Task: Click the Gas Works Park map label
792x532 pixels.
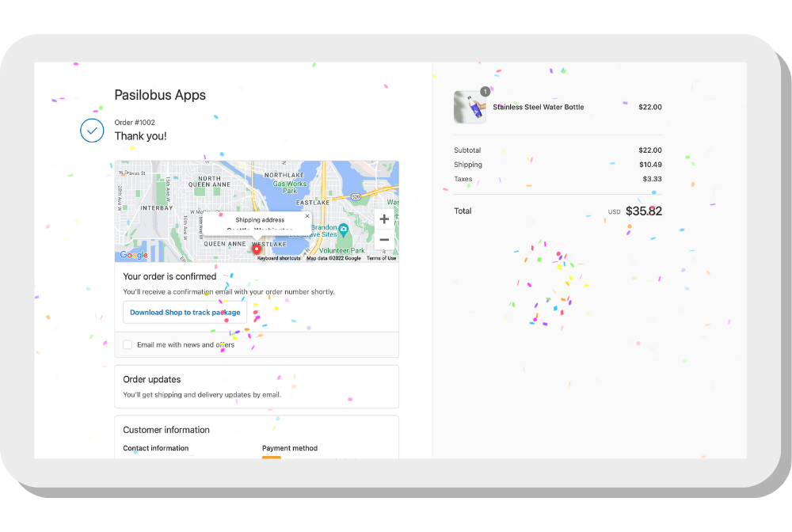Action: [289, 187]
